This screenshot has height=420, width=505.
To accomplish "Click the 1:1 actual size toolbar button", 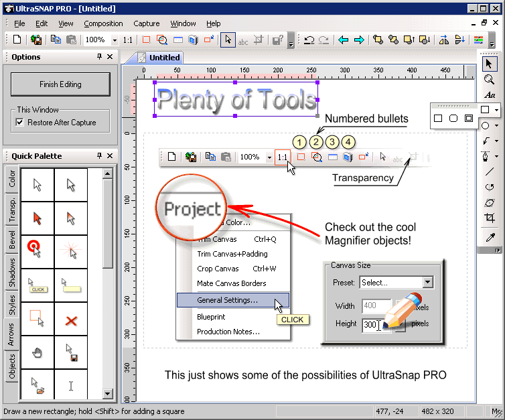I will (128, 40).
